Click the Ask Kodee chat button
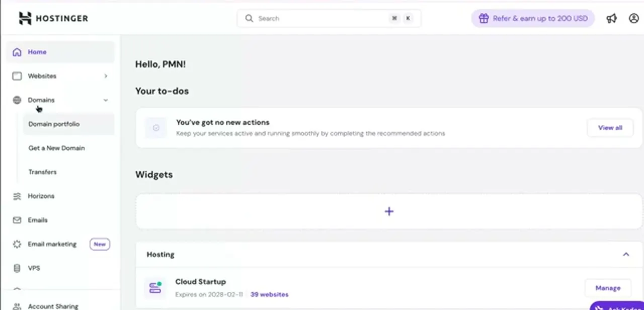This screenshot has height=310, width=644. (617, 306)
